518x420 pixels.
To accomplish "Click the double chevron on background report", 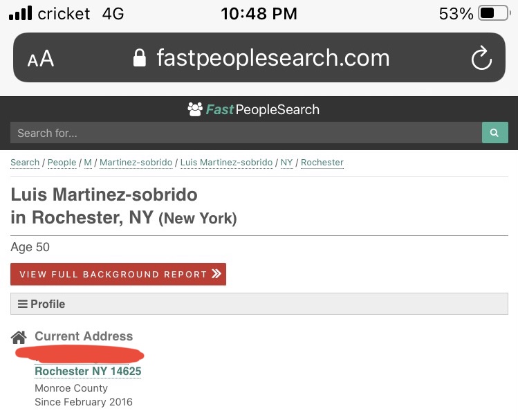I will pyautogui.click(x=216, y=273).
